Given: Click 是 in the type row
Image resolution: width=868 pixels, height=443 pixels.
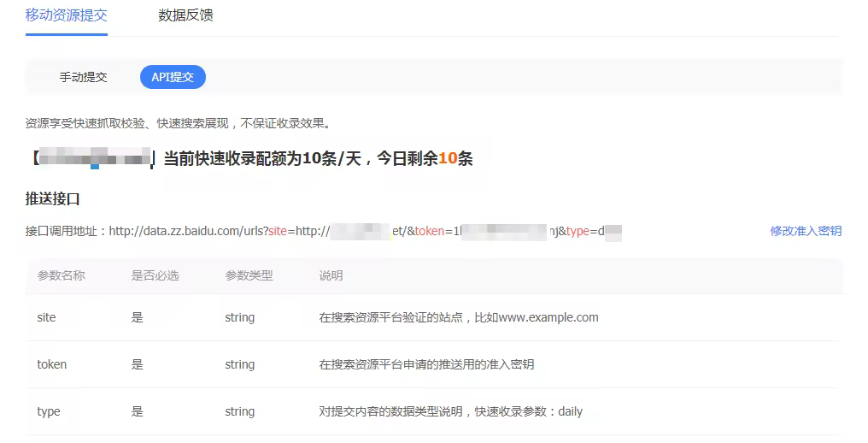Looking at the screenshot, I should [x=138, y=412].
